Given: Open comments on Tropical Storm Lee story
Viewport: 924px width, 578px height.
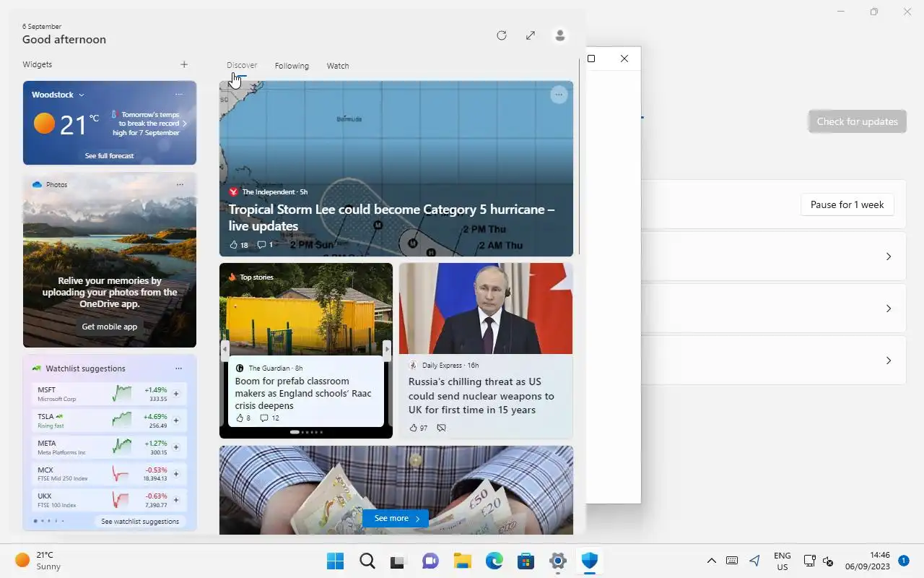Looking at the screenshot, I should (265, 245).
